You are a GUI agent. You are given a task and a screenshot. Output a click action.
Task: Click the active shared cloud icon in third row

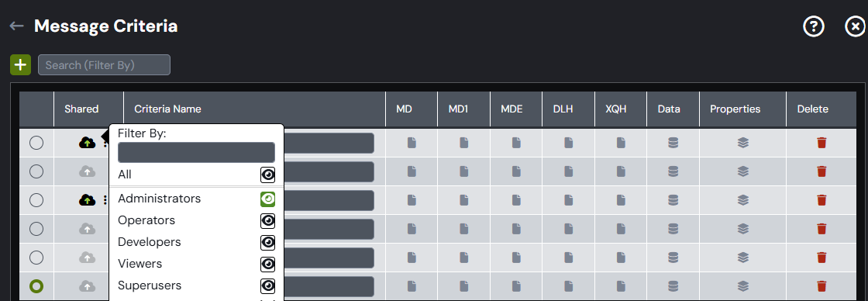tap(87, 199)
